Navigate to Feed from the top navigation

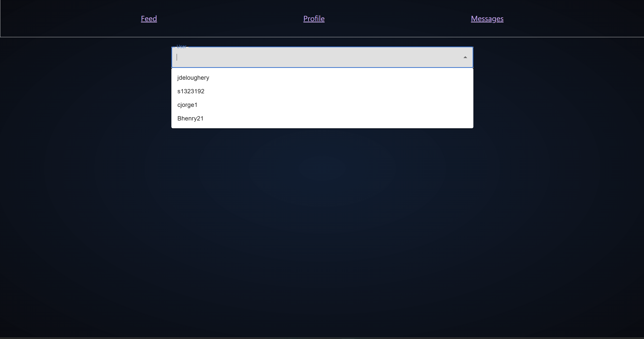149,19
